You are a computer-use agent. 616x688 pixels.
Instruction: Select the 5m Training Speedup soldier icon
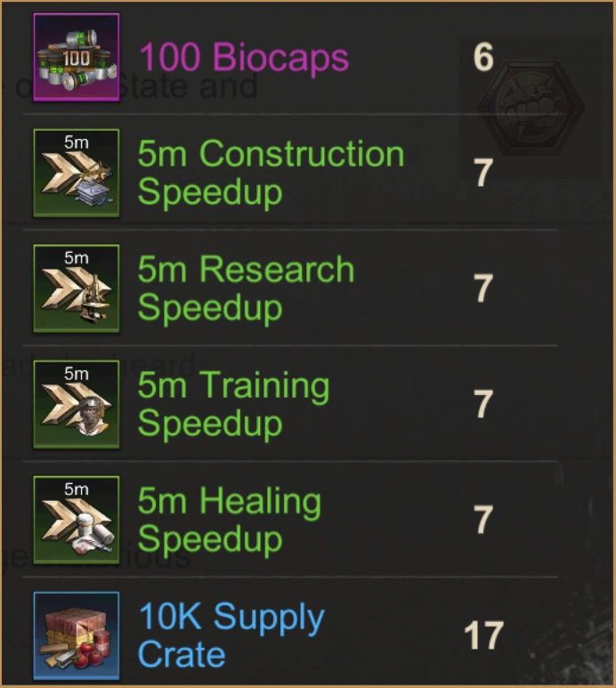pos(77,404)
